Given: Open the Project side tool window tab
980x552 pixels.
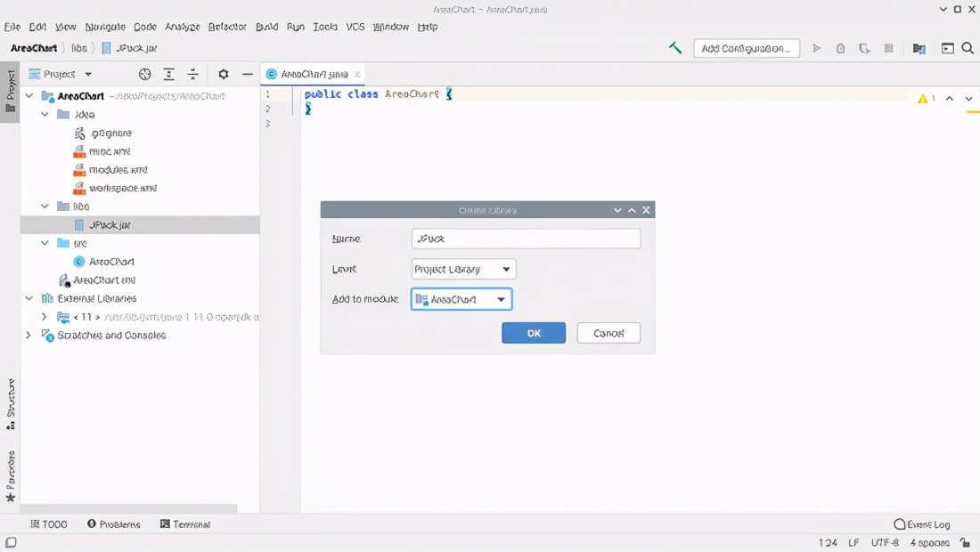Looking at the screenshot, I should pos(10,92).
